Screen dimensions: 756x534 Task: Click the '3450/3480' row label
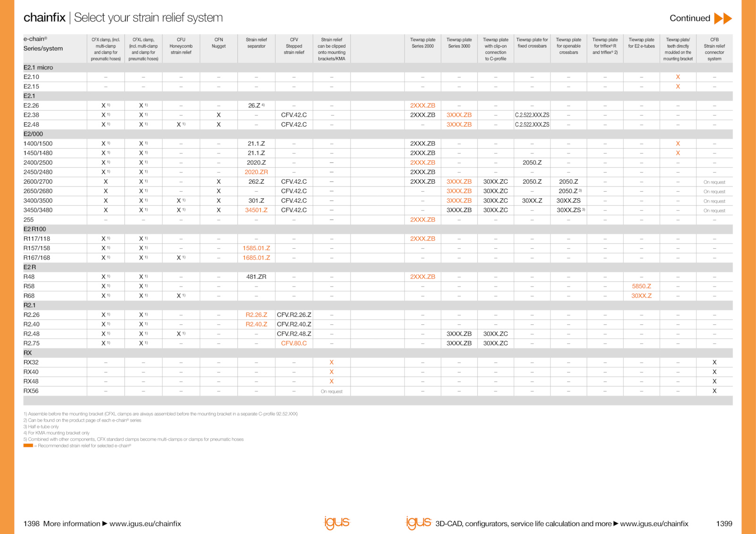tap(38, 210)
